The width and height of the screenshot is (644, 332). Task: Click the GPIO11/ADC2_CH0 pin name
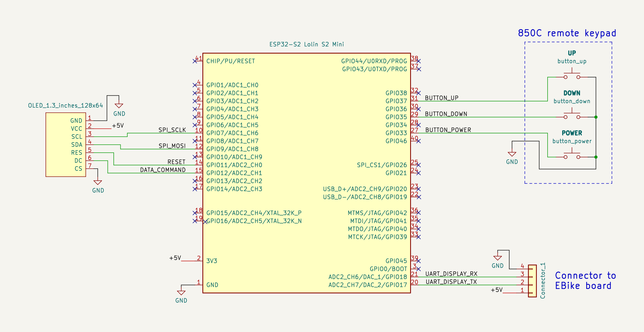(234, 165)
